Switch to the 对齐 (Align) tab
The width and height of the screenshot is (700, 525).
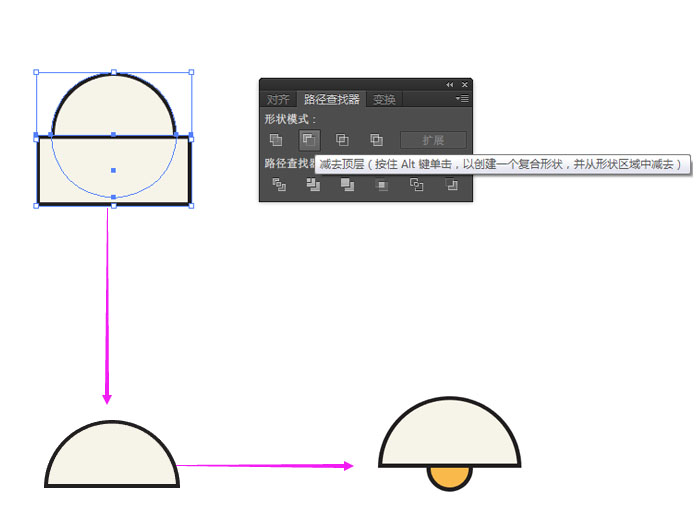[x=278, y=99]
